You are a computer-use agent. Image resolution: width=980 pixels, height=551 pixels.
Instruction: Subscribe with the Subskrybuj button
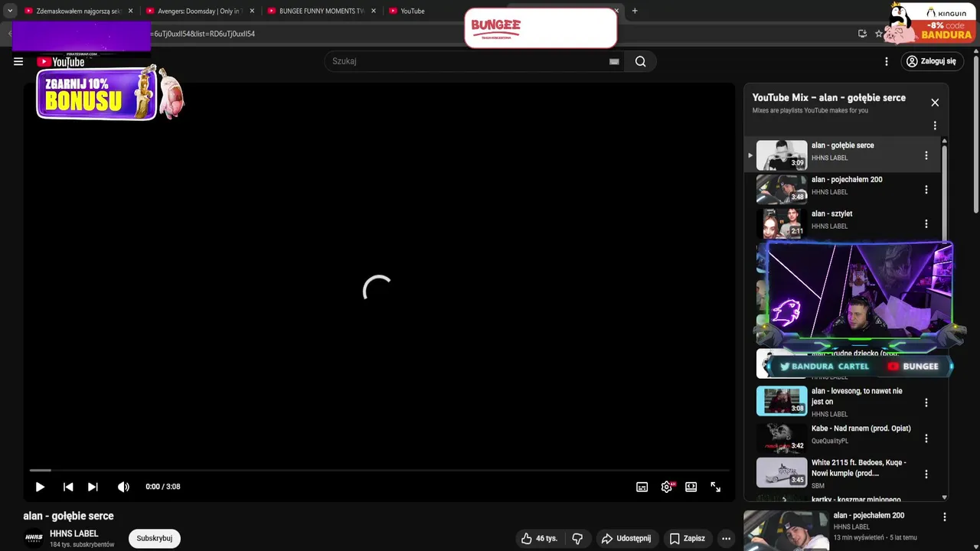click(x=154, y=539)
